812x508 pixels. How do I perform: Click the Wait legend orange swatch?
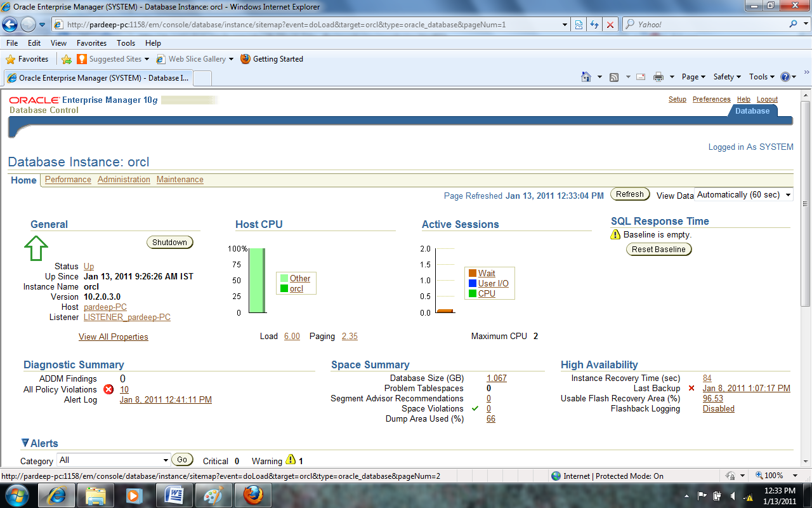tap(472, 274)
